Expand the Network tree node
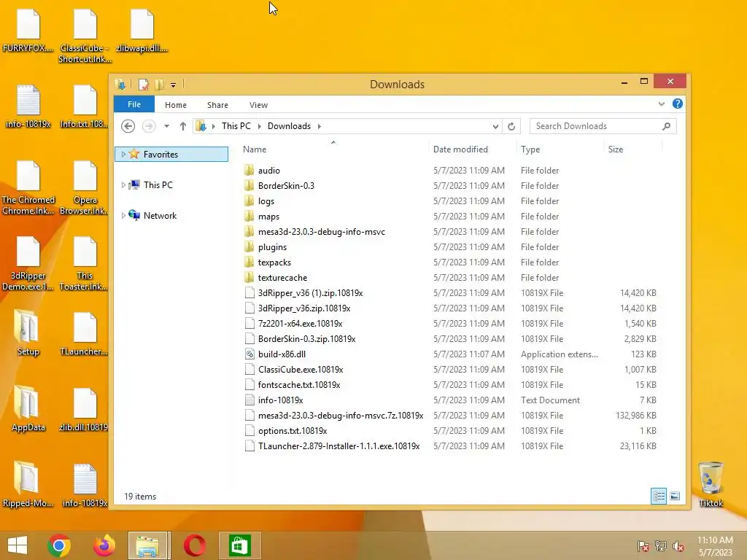This screenshot has width=747, height=560. 123,216
